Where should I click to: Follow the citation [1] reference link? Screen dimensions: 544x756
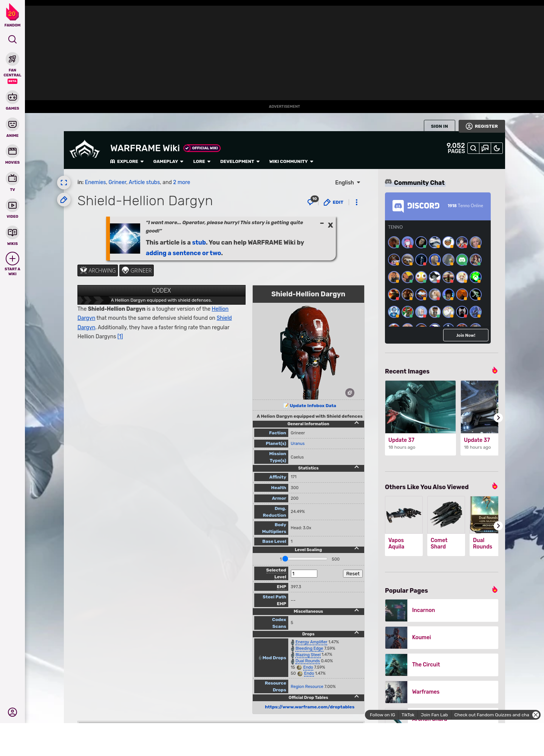pos(120,336)
